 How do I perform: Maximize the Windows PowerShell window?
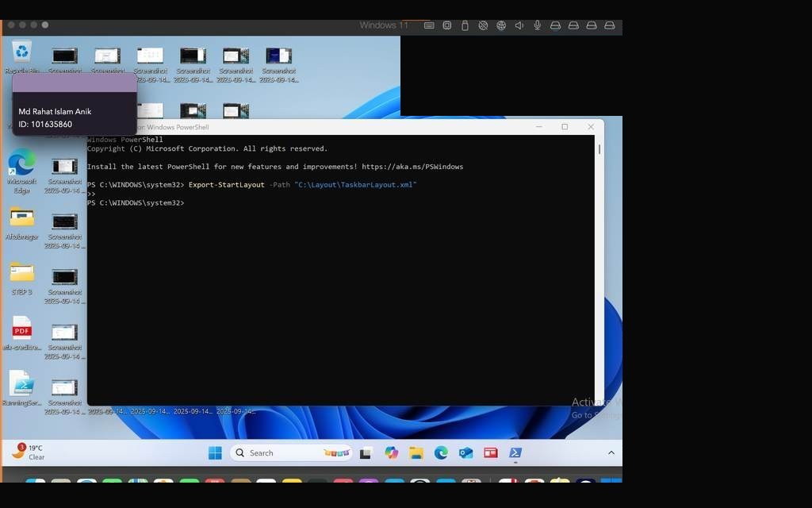click(565, 127)
